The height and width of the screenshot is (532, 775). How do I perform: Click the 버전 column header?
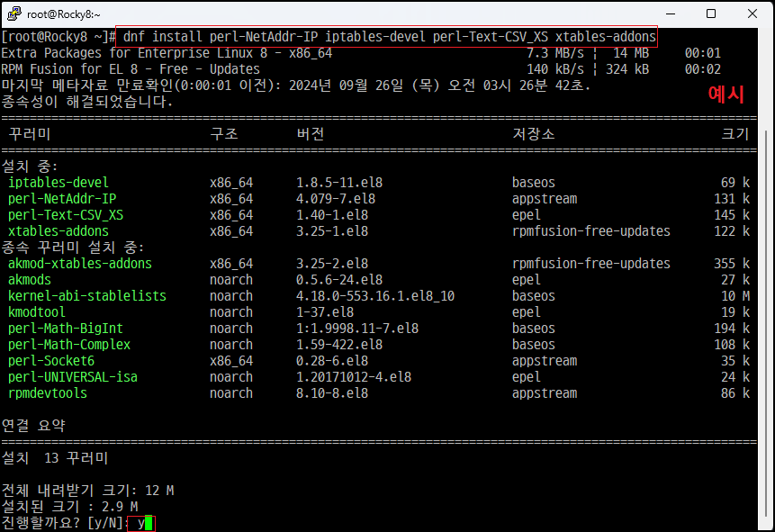tap(311, 134)
